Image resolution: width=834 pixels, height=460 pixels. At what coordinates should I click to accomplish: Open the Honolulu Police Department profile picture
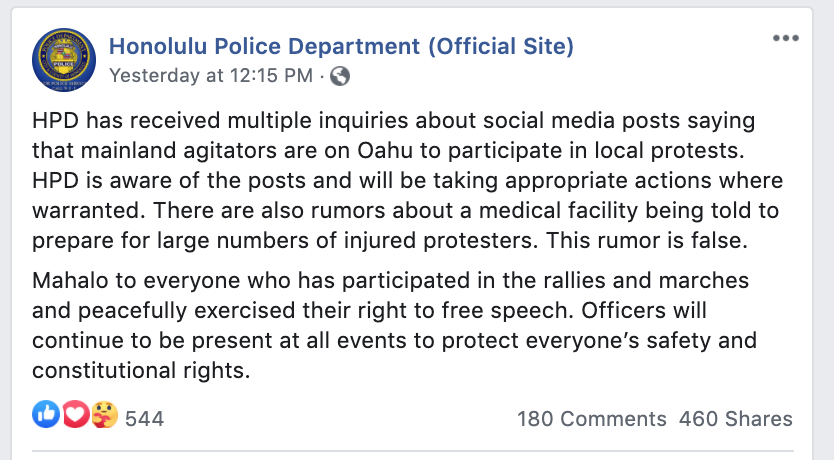[x=64, y=60]
